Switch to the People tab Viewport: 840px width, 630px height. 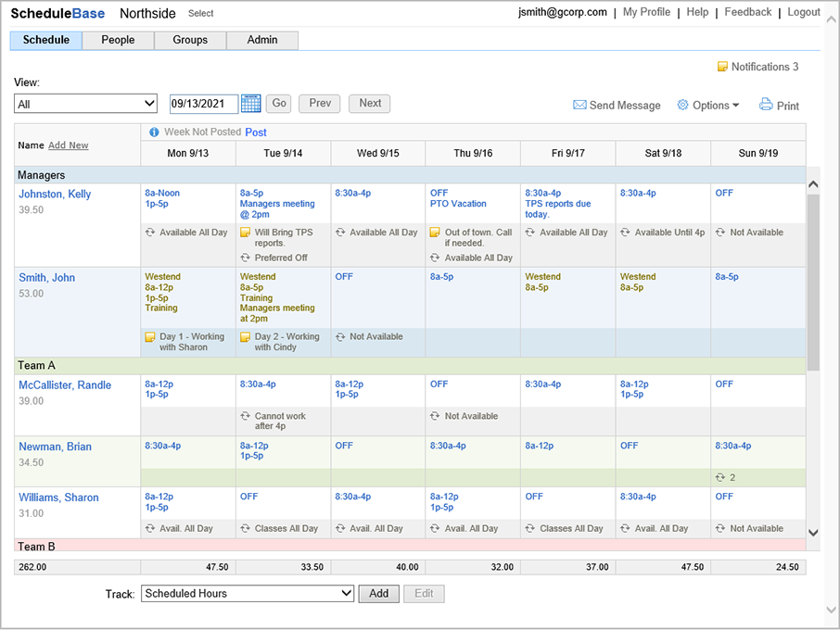(x=118, y=41)
